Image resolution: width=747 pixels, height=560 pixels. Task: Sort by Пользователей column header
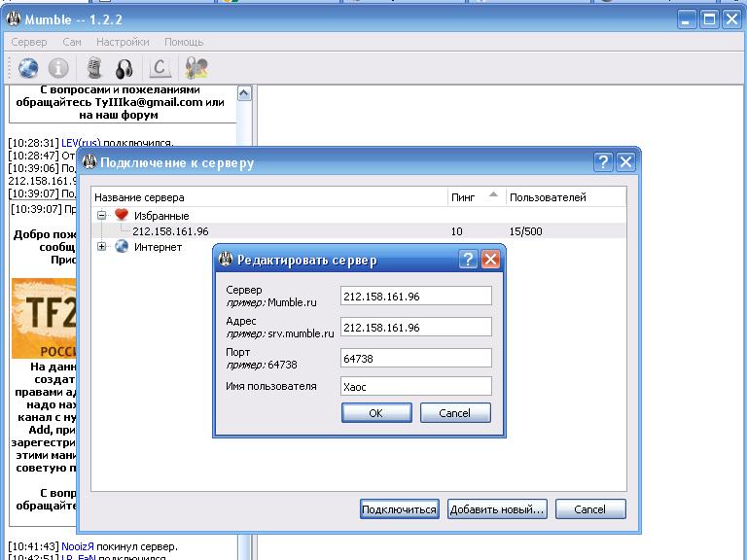[565, 197]
